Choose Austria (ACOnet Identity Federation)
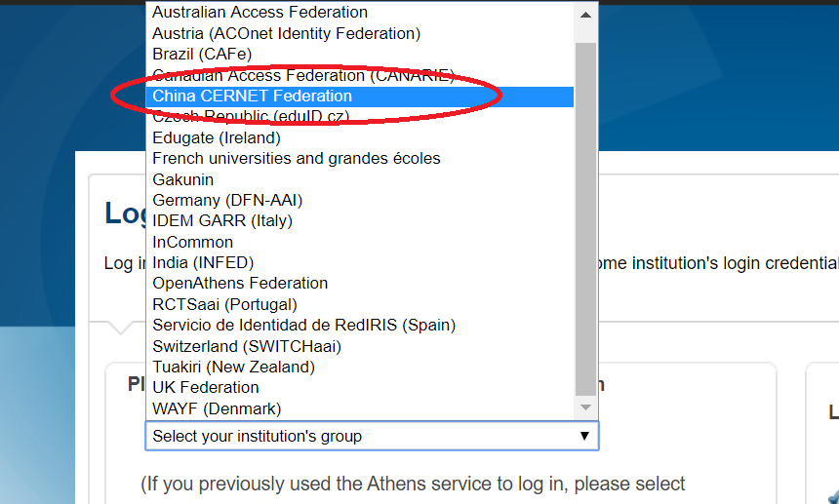Viewport: 839px width, 504px height. [287, 33]
